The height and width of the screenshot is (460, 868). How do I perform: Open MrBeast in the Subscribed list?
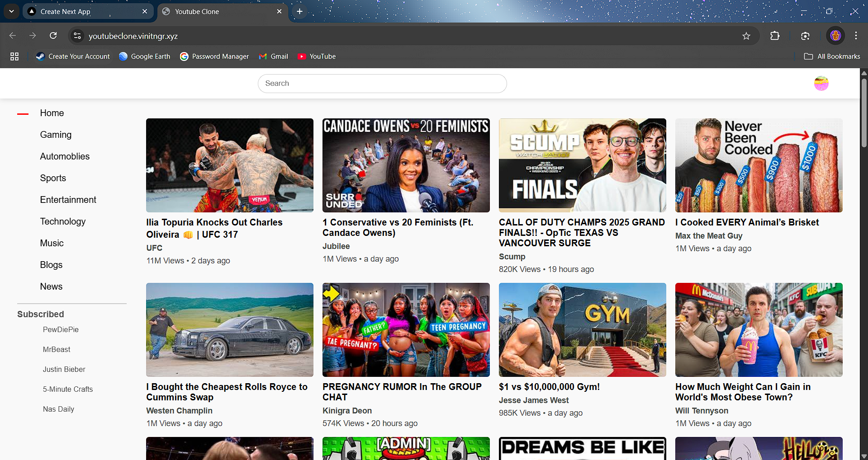pos(57,350)
